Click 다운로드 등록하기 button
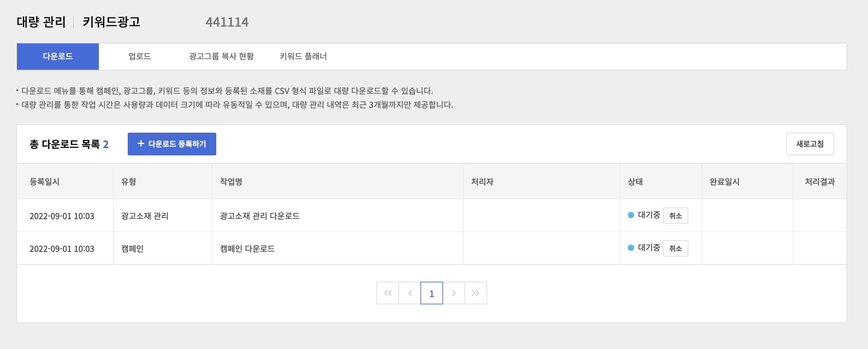 click(172, 144)
